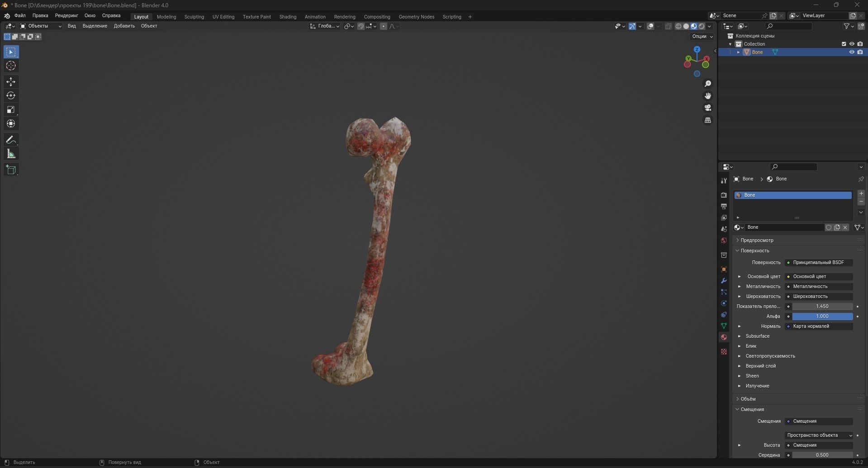
Task: Switch to wireframe viewport shading
Action: [678, 26]
